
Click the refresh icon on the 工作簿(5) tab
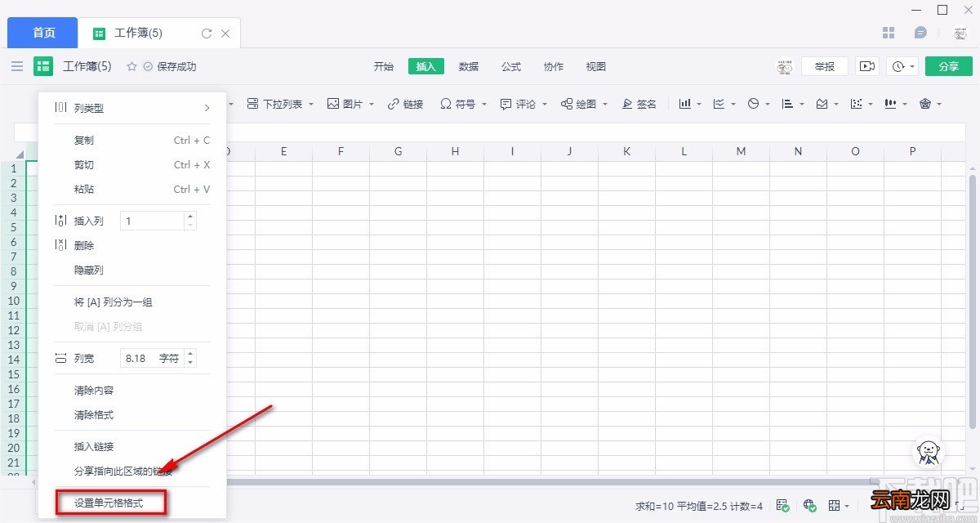207,34
